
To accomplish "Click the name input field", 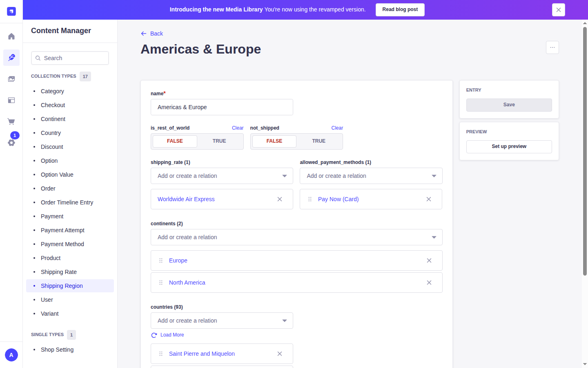I will [222, 107].
